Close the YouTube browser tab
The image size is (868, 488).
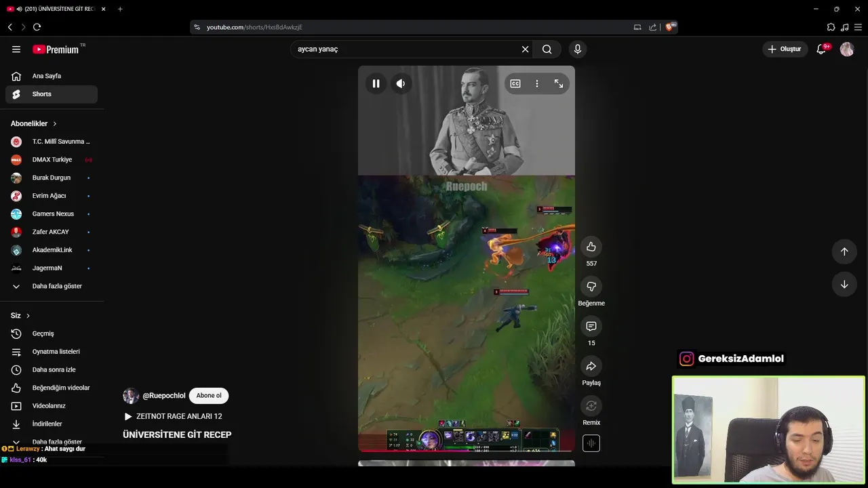(104, 9)
